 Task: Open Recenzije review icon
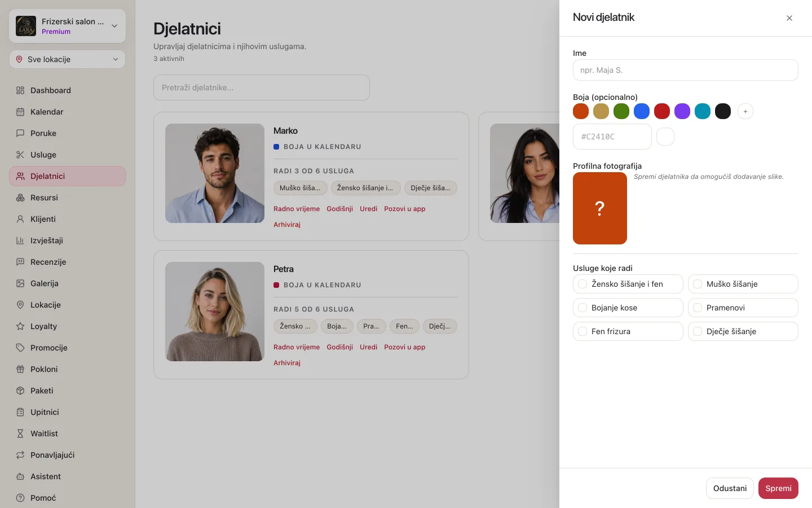(20, 262)
